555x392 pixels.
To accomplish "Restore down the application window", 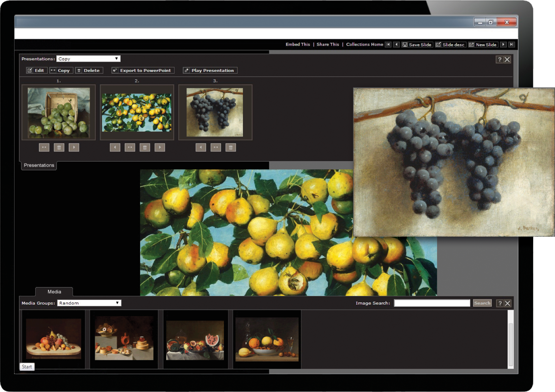I will coord(491,22).
